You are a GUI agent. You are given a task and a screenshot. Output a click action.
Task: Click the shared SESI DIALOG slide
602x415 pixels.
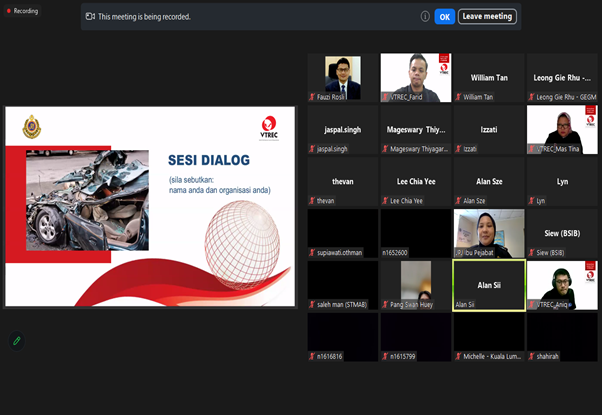pyautogui.click(x=150, y=206)
